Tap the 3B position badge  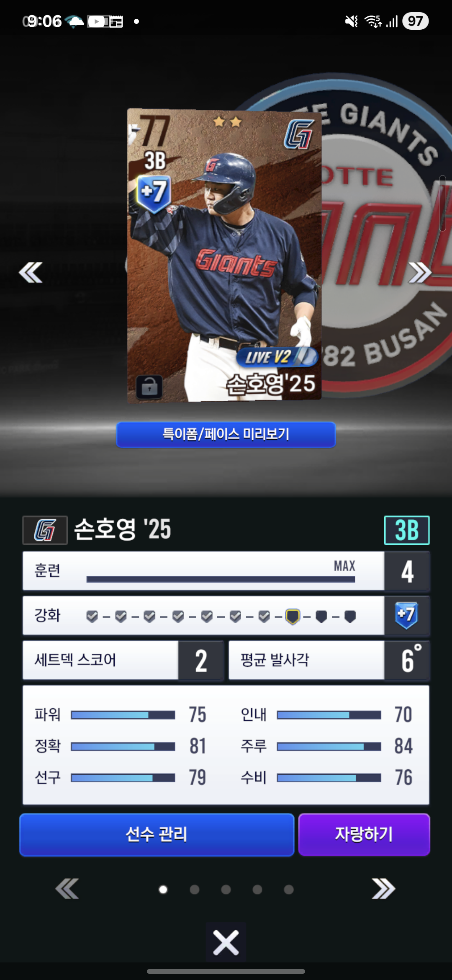407,530
